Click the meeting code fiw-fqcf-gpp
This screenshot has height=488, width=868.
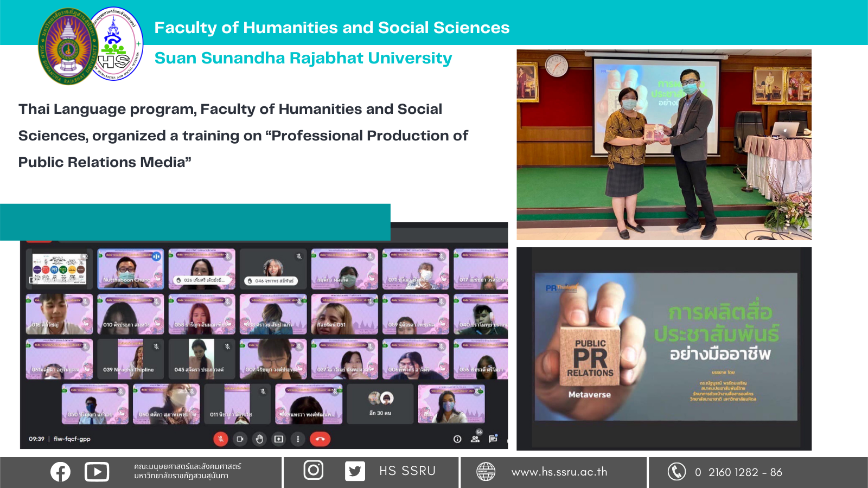[x=72, y=439]
